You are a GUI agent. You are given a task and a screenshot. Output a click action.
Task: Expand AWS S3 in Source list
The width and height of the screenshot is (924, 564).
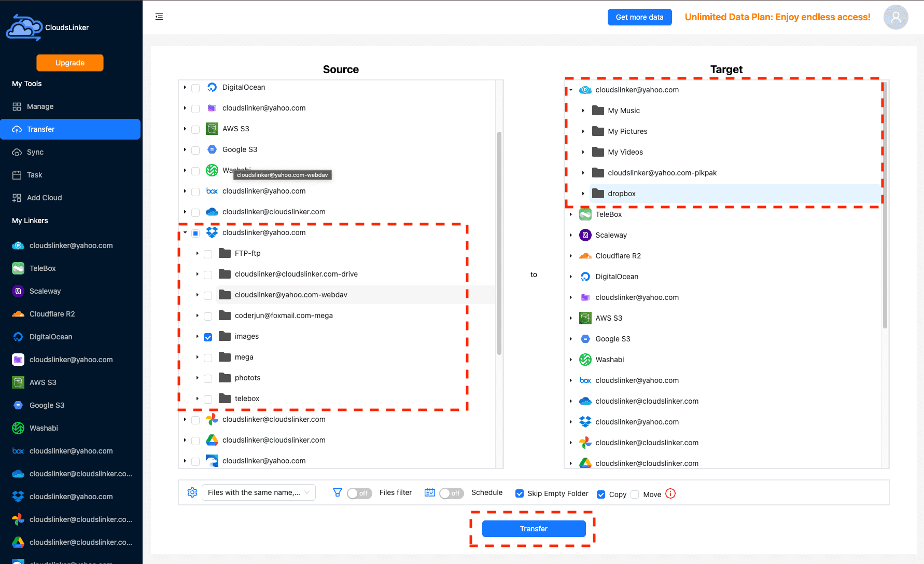[185, 129]
